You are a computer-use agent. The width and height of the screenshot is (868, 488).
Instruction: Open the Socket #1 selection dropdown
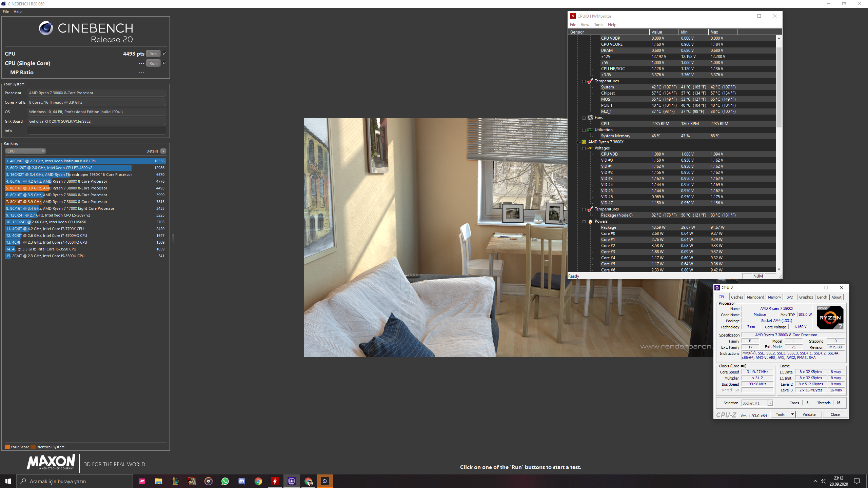[x=757, y=403]
